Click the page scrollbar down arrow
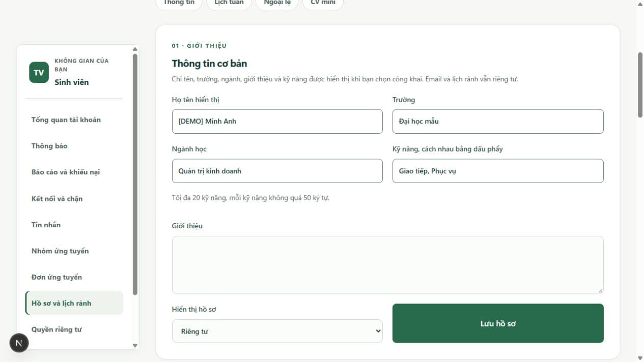The width and height of the screenshot is (644, 362). point(640,358)
